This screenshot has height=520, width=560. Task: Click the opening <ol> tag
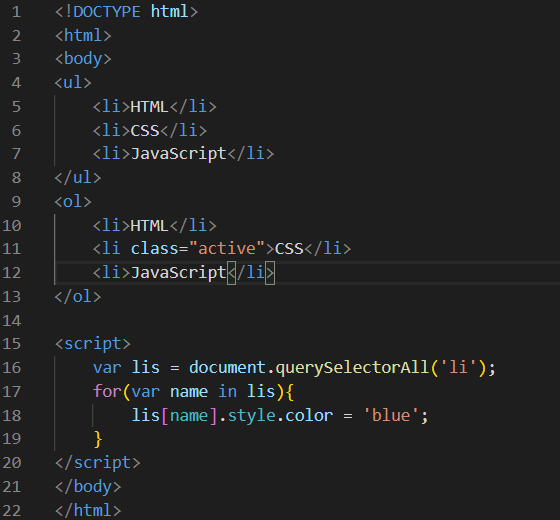(73, 202)
